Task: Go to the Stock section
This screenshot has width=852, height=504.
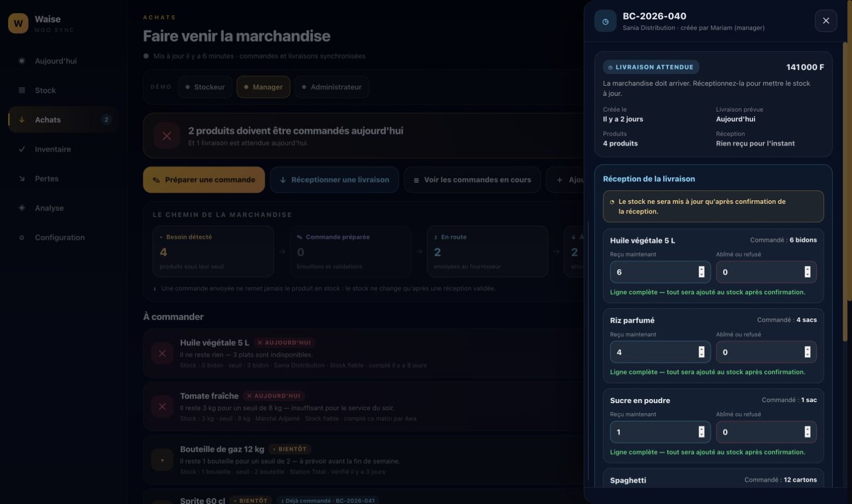Action: point(63,90)
